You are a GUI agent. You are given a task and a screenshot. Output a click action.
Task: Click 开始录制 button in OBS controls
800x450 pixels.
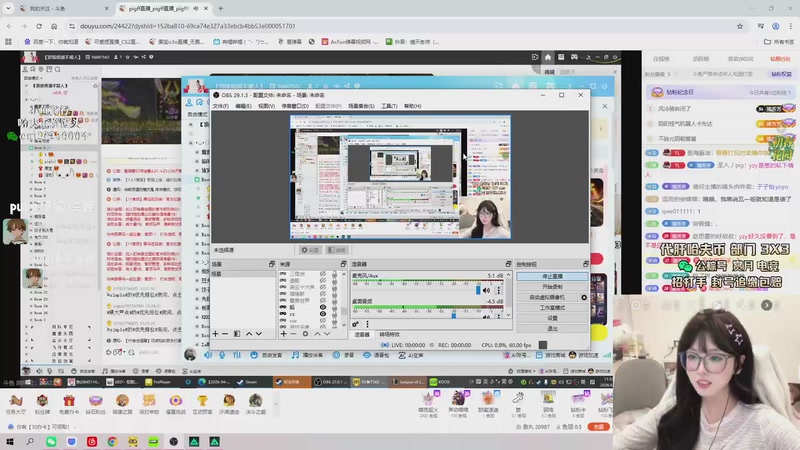pos(552,287)
